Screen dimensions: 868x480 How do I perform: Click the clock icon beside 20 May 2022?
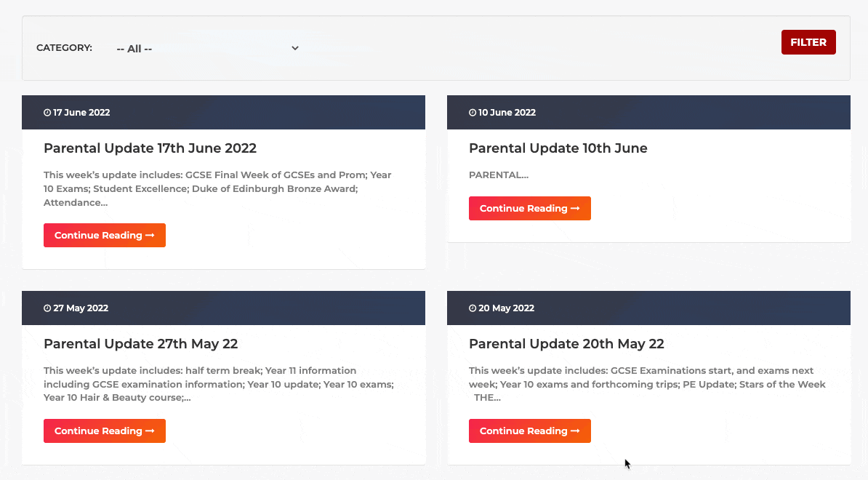(473, 308)
